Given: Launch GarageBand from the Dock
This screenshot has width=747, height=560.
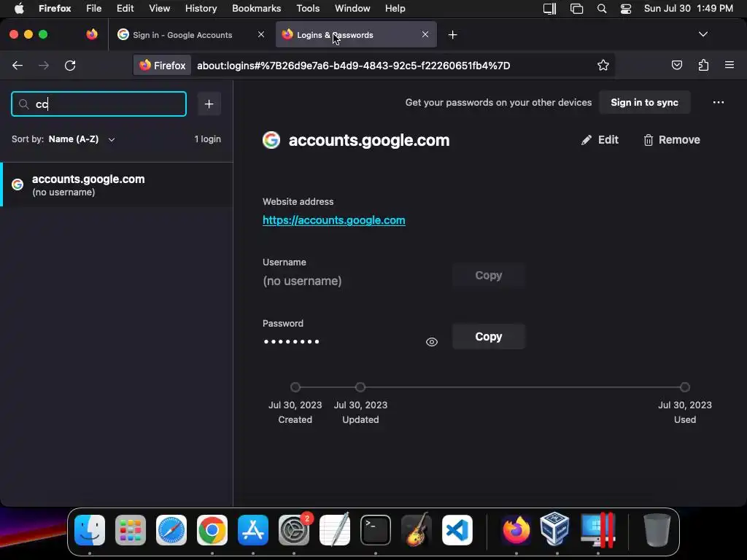Looking at the screenshot, I should coord(417,530).
